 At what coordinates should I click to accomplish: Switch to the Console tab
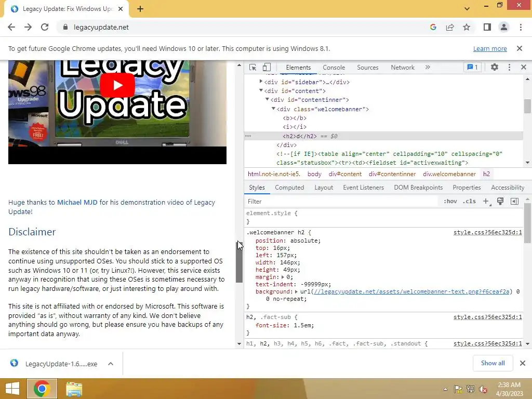click(x=334, y=67)
